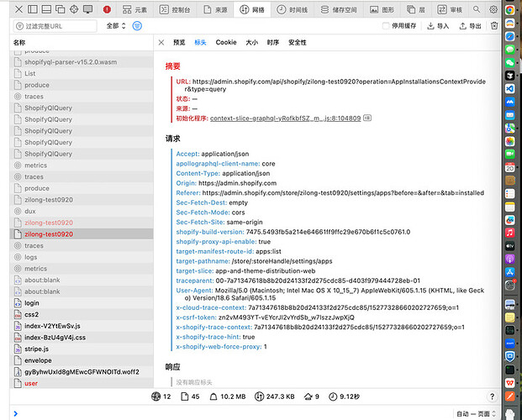Open the 时间线 tab
The width and height of the screenshot is (522, 420).
coord(293,9)
